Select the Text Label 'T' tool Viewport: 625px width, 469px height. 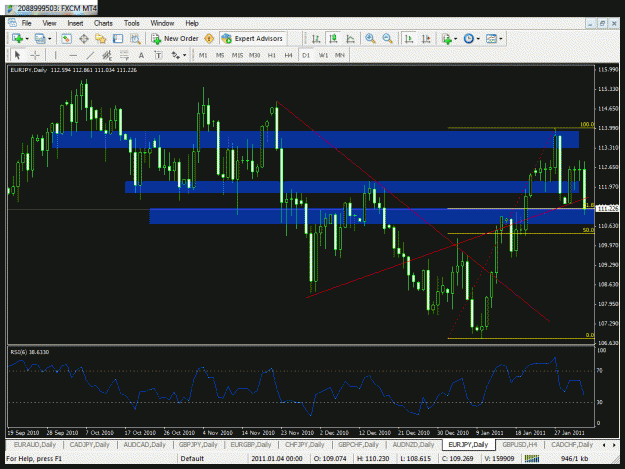(158, 55)
